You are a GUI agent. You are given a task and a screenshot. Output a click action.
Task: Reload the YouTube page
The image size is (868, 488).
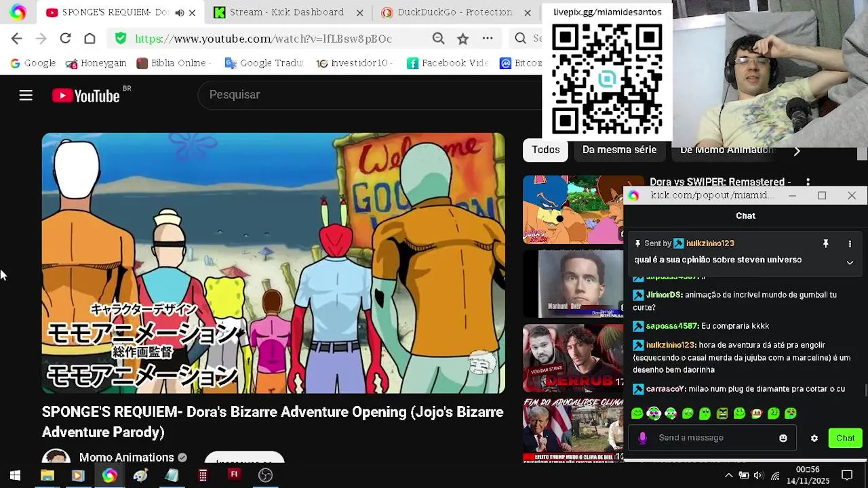click(65, 39)
